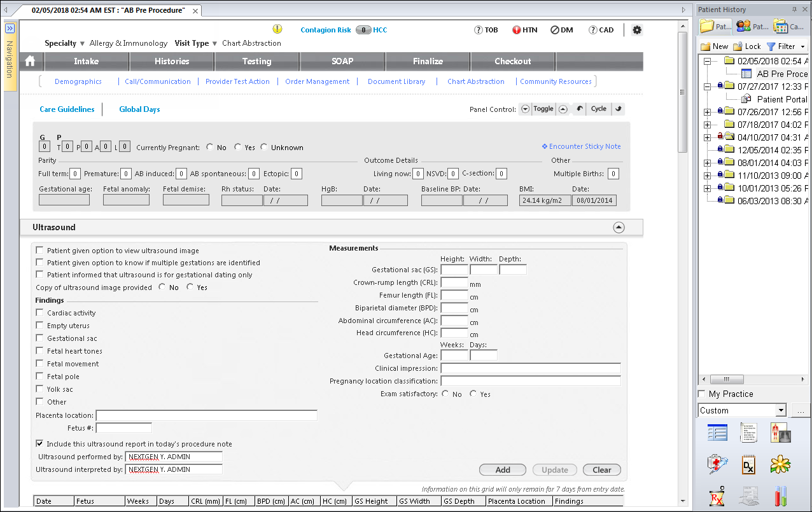Viewport: 812px width, 512px height.
Task: Open the Intake tab
Action: 87,61
